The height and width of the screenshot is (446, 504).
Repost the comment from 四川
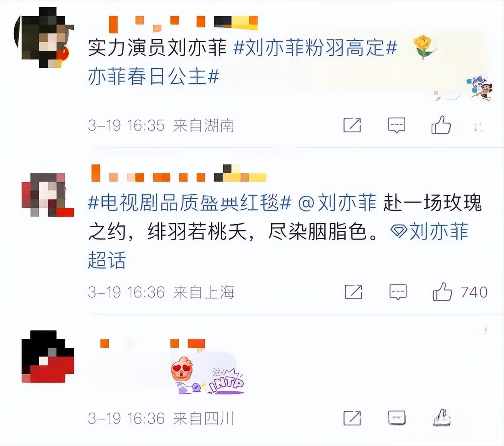point(352,418)
